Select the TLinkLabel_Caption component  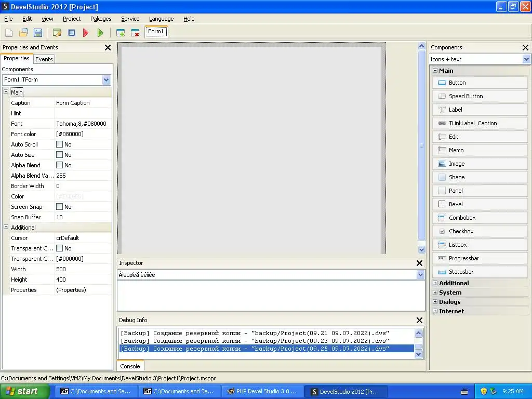pos(480,123)
